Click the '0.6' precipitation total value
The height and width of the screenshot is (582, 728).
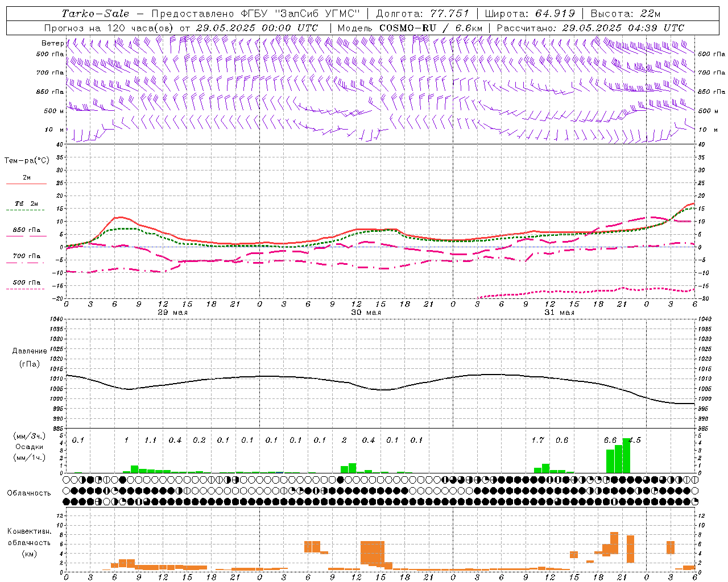coord(562,440)
